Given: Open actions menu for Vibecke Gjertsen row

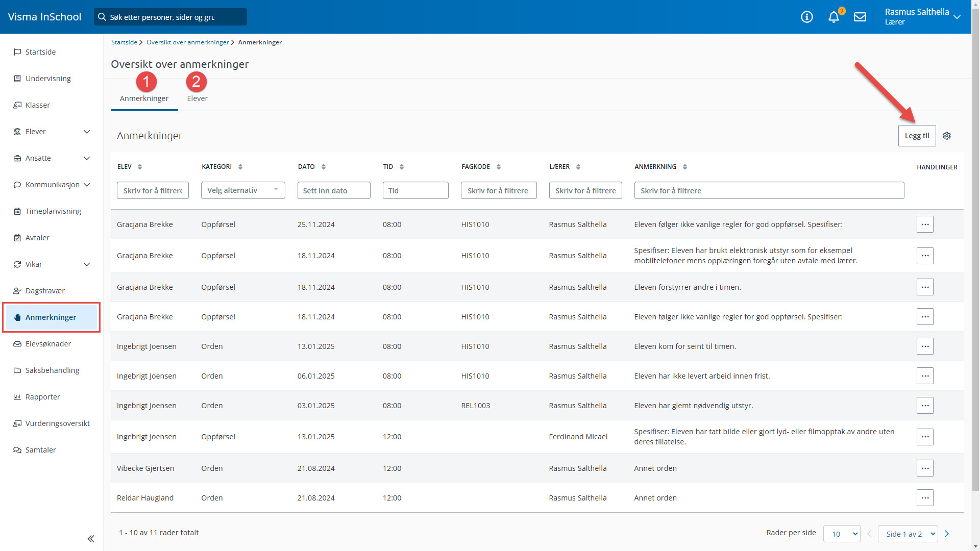Looking at the screenshot, I should click(925, 468).
